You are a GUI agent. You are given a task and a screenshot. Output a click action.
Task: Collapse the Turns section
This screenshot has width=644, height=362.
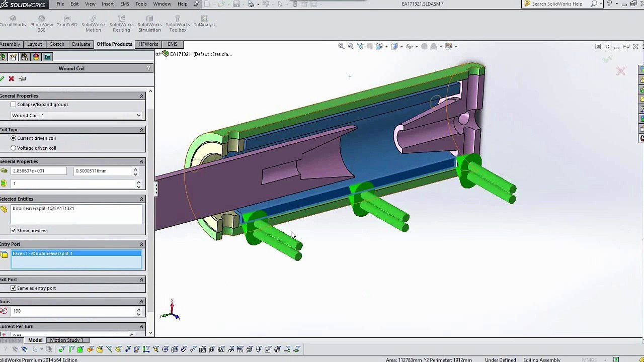coord(141,302)
